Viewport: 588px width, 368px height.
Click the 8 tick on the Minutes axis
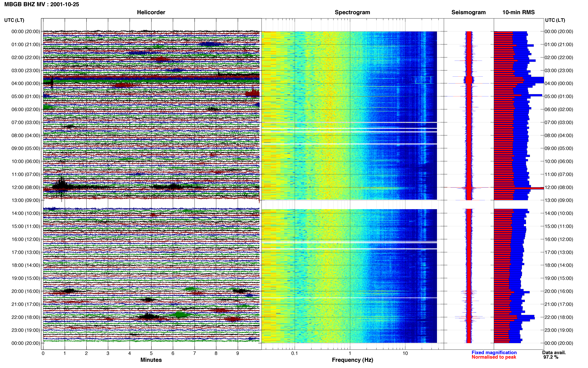pyautogui.click(x=216, y=353)
